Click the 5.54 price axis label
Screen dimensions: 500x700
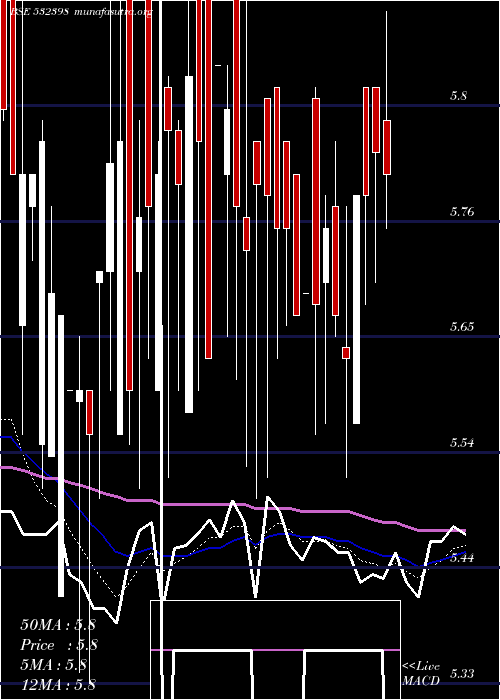462,442
